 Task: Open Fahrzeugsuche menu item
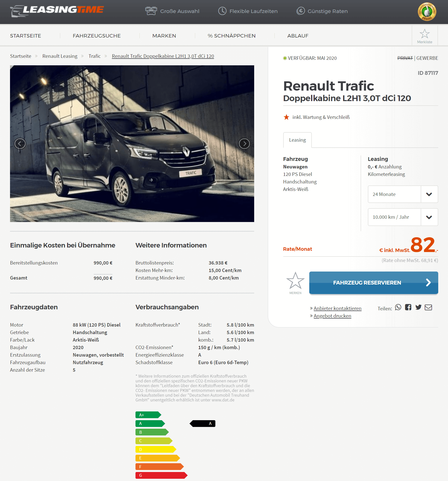(x=97, y=36)
